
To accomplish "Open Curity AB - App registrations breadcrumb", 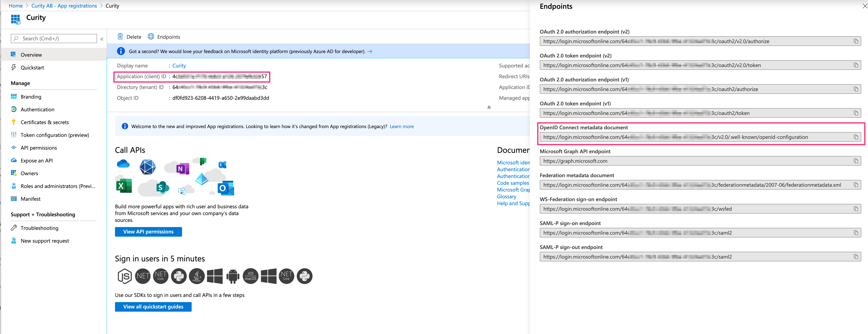I will [x=64, y=5].
